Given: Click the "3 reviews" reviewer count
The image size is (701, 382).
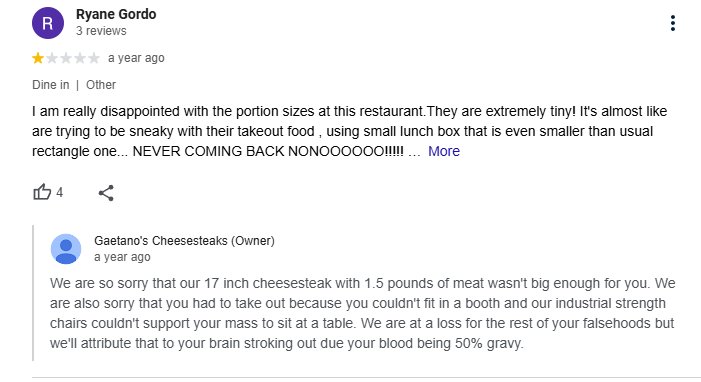Looking at the screenshot, I should coord(101,31).
